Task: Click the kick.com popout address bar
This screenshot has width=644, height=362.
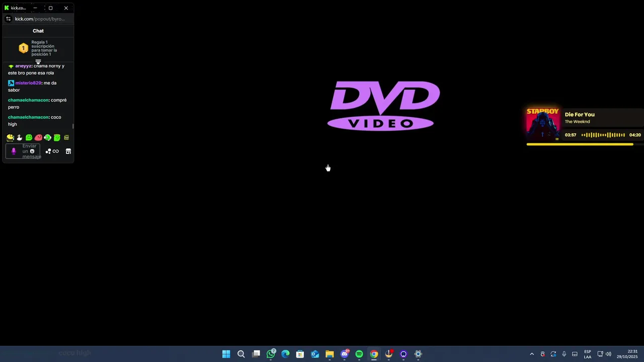Action: coord(40,19)
